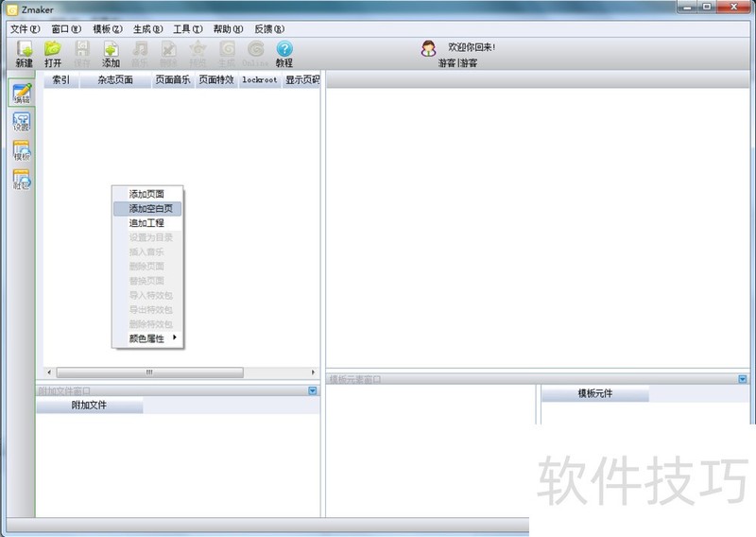This screenshot has height=537, width=756.
Task: Click the 模板元件 column header
Action: [594, 393]
